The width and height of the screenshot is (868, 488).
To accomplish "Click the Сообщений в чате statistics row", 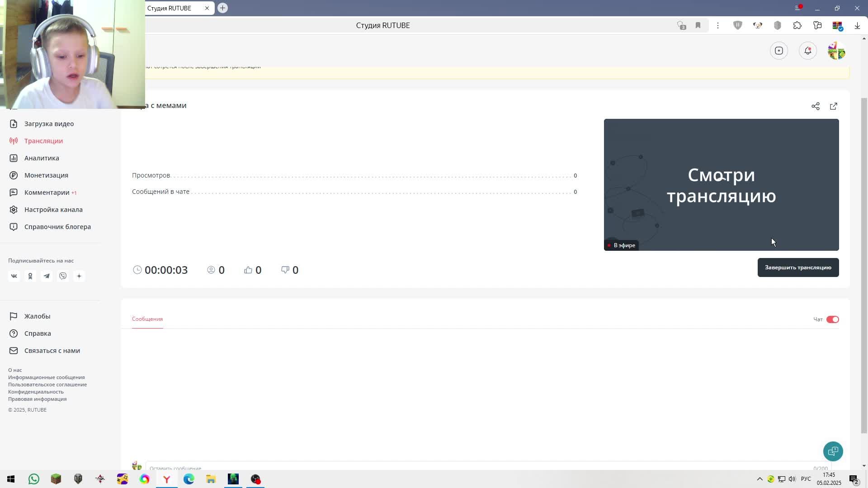I will click(x=354, y=192).
